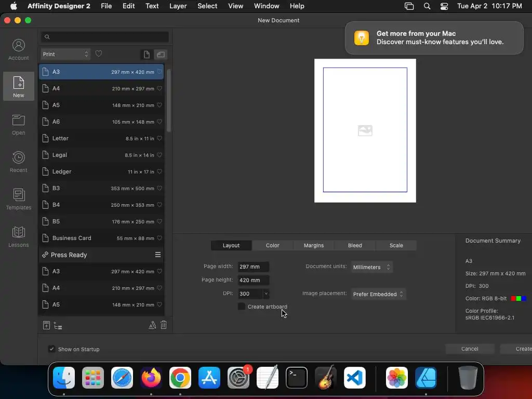Open the Account section in sidebar
The image size is (532, 399).
(19, 50)
